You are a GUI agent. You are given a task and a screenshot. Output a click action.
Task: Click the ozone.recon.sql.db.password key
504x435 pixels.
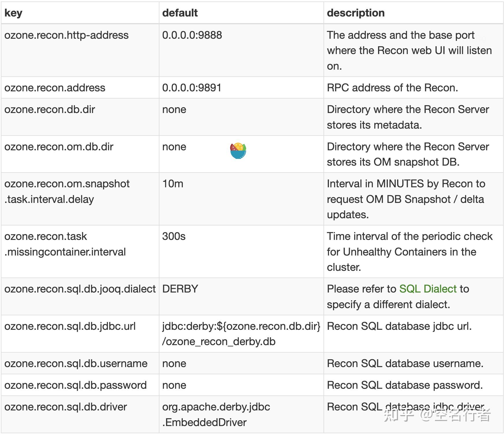(x=76, y=385)
